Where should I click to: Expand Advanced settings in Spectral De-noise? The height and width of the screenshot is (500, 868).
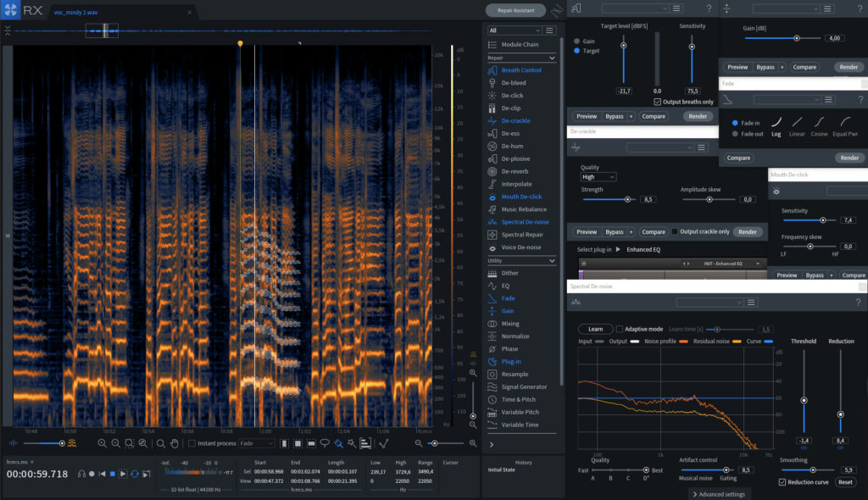pyautogui.click(x=719, y=494)
